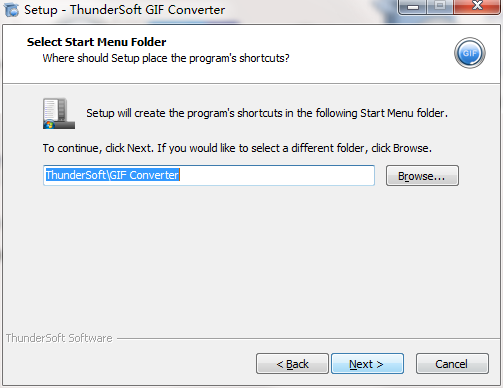Click the Setup installer icon in title bar

11,9
